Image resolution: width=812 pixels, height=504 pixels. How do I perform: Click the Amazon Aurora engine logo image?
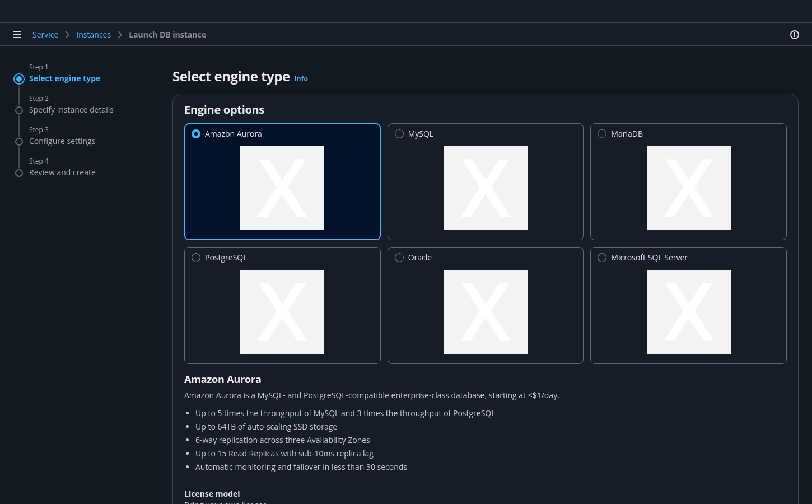282,188
